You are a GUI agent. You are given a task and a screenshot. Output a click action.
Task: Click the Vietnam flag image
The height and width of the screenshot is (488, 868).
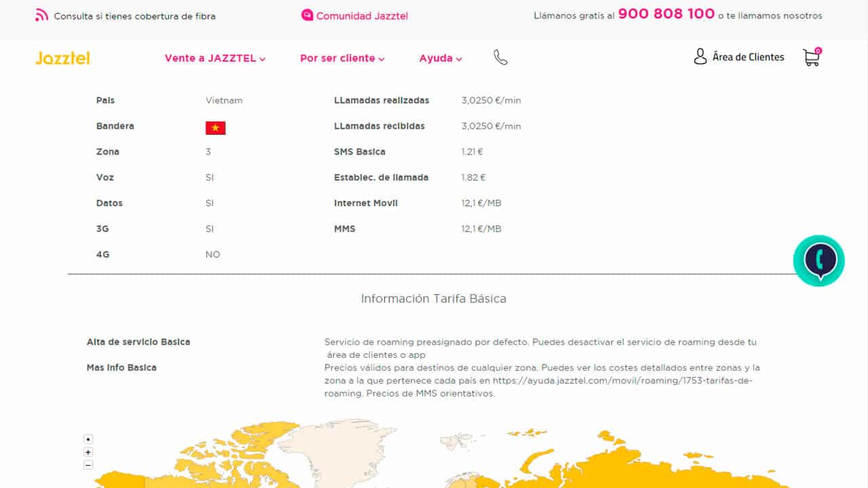pos(216,128)
